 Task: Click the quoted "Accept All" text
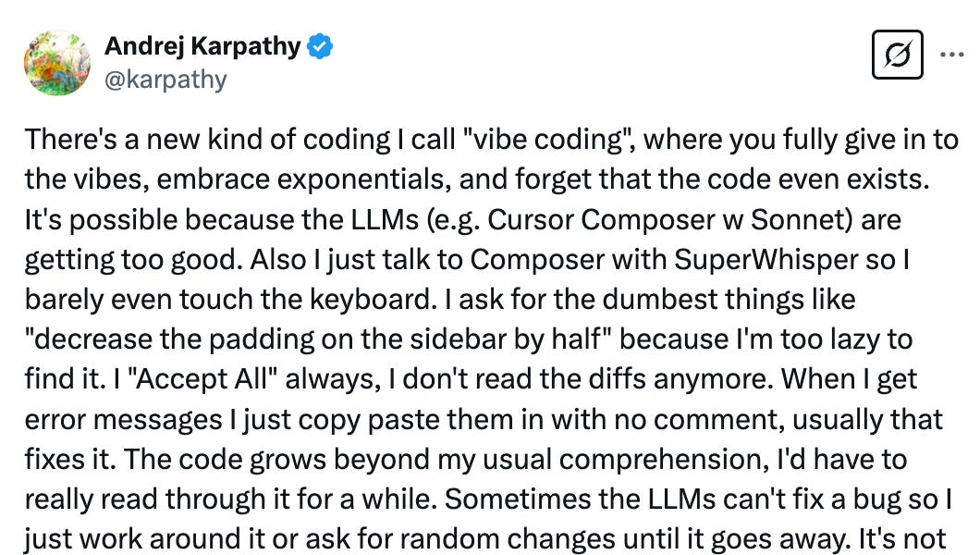(x=202, y=379)
